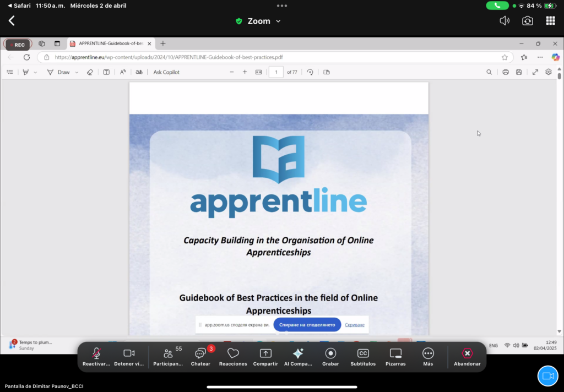Tap the three dots multitasking control
Viewport: 564px width, 392px height.
[282, 6]
